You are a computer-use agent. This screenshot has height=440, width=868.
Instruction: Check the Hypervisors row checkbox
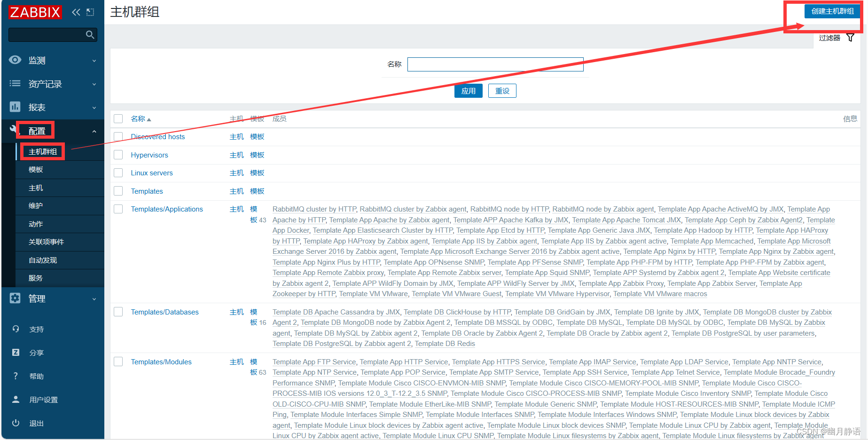tap(118, 155)
